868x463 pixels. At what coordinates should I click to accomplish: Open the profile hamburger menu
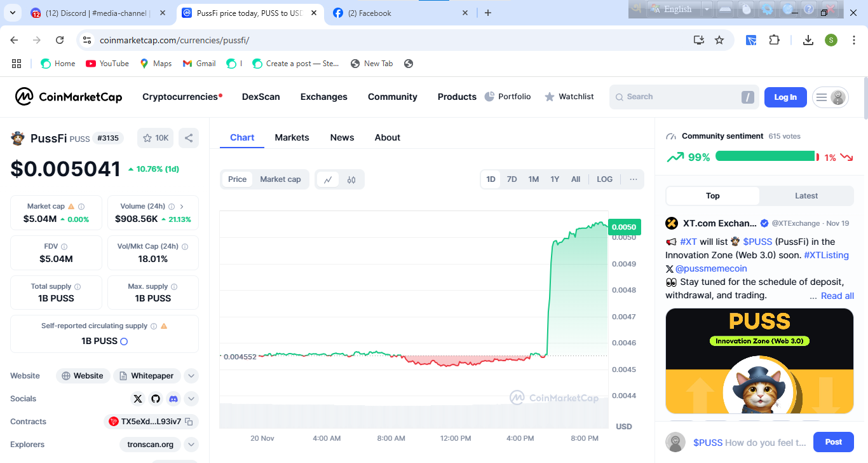pos(830,97)
